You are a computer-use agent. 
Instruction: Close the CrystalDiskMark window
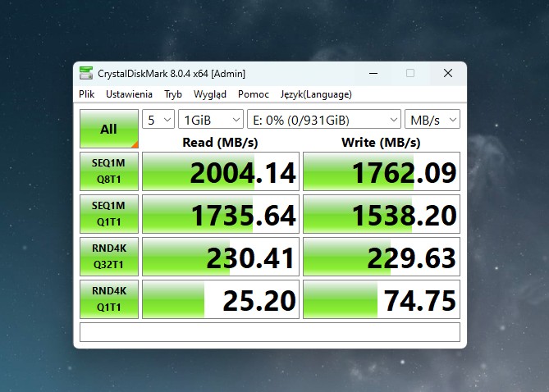click(x=448, y=73)
